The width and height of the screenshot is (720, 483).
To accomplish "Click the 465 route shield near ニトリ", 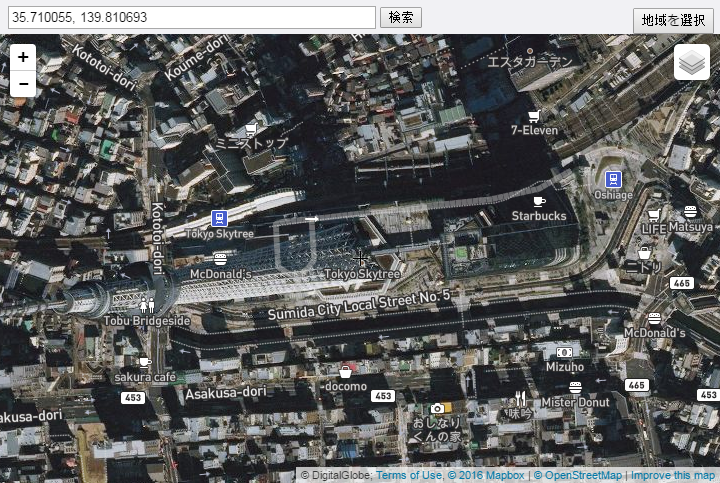I will 681,283.
